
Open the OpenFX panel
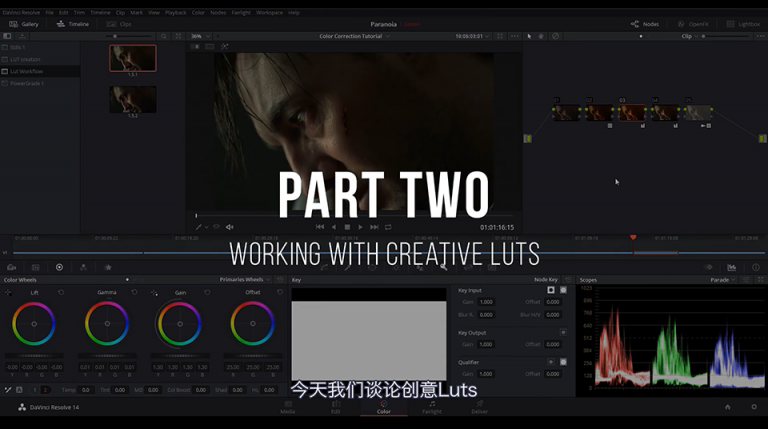click(693, 24)
